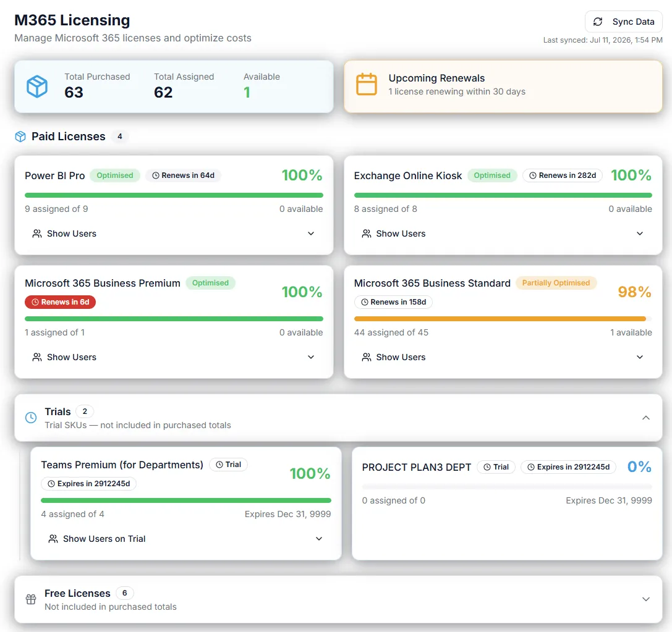This screenshot has height=632, width=672.
Task: Click the calendar icon in Upcoming Renewals
Action: 367,84
